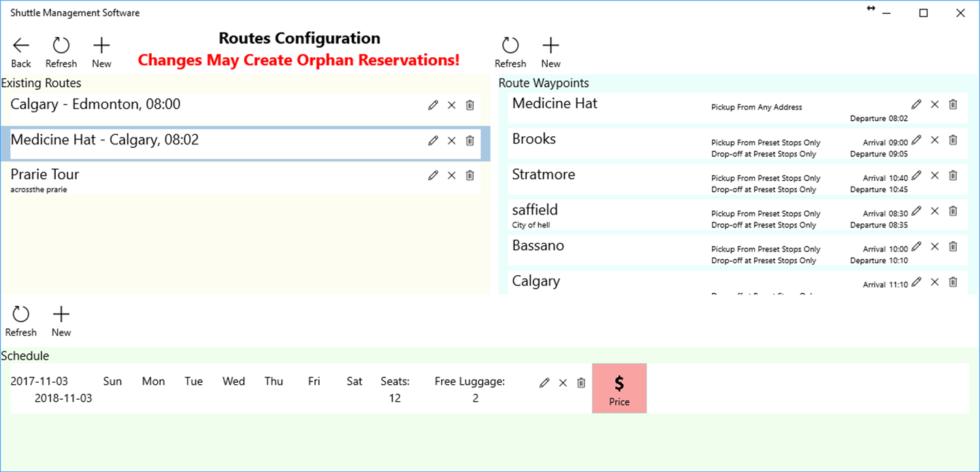Delete the Prarie Tour route
This screenshot has height=472, width=980.
(470, 176)
